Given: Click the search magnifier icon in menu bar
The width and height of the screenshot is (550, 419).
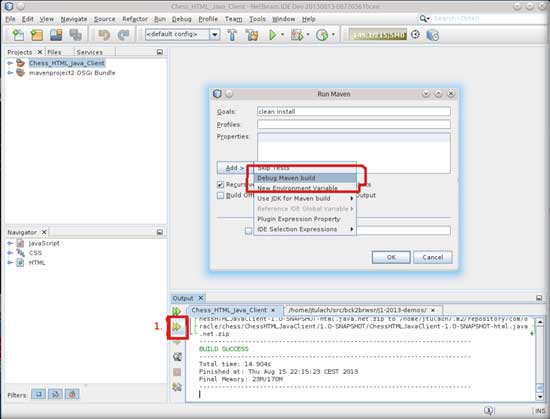Looking at the screenshot, I should coord(424,19).
